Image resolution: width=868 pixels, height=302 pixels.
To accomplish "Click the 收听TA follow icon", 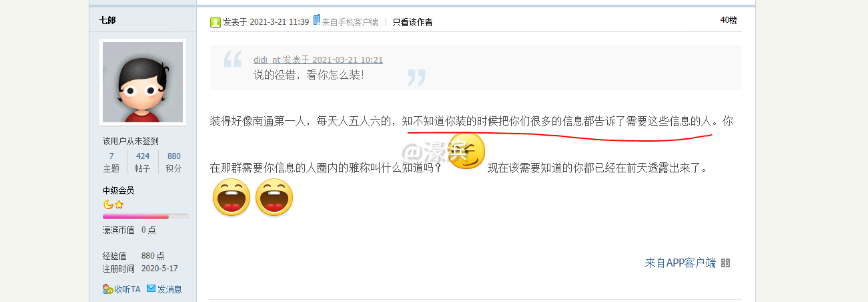I will [x=107, y=289].
